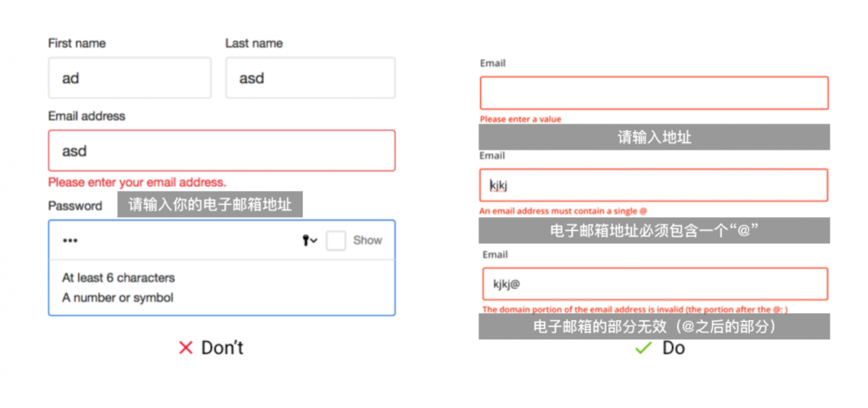Click the Email field containing kjkj@

point(655,284)
